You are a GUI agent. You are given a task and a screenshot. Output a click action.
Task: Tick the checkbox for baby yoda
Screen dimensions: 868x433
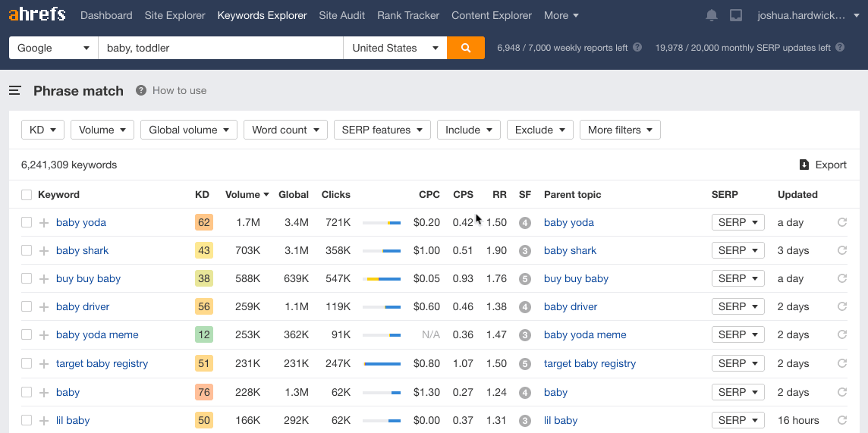tap(27, 223)
